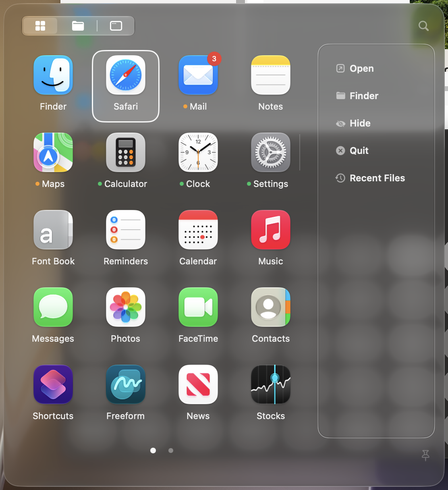Click the red 3 badge on Mail
Image resolution: width=448 pixels, height=490 pixels.
[214, 59]
